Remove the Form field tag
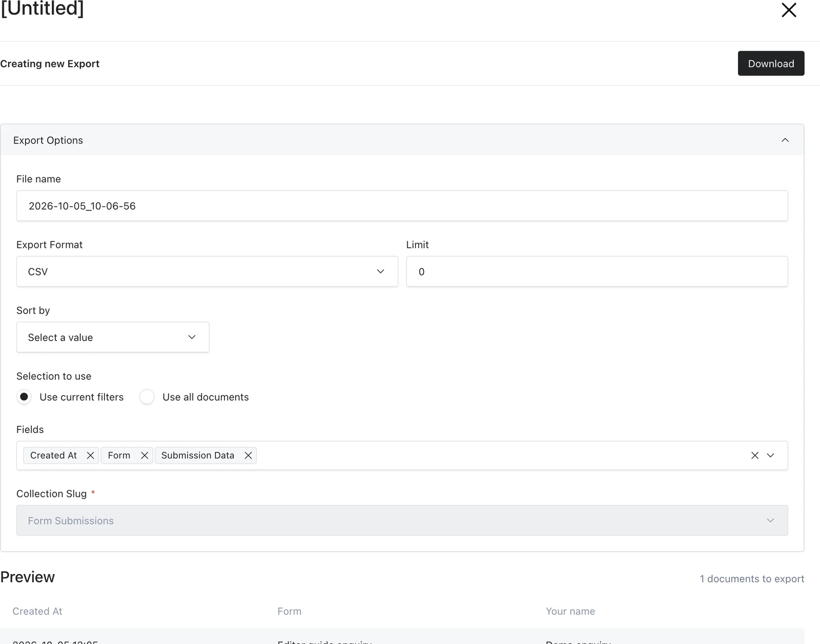This screenshot has height=644, width=820. (x=145, y=455)
